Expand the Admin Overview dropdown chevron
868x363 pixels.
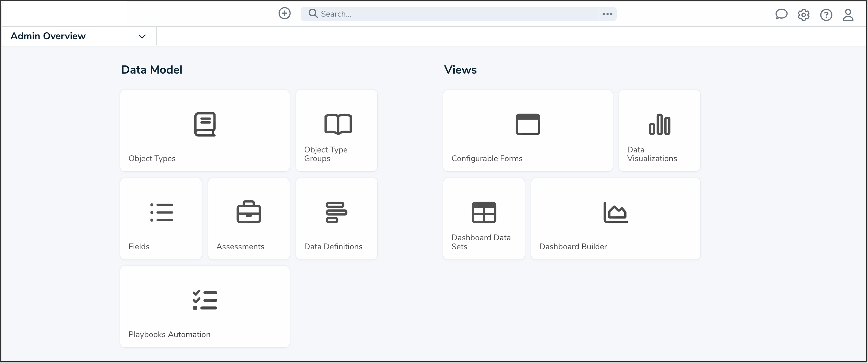[x=142, y=36]
